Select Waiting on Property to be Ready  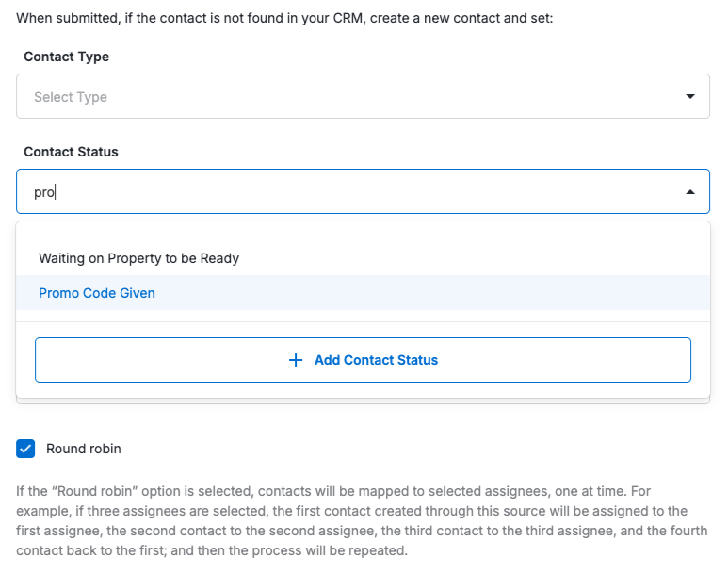pos(139,258)
